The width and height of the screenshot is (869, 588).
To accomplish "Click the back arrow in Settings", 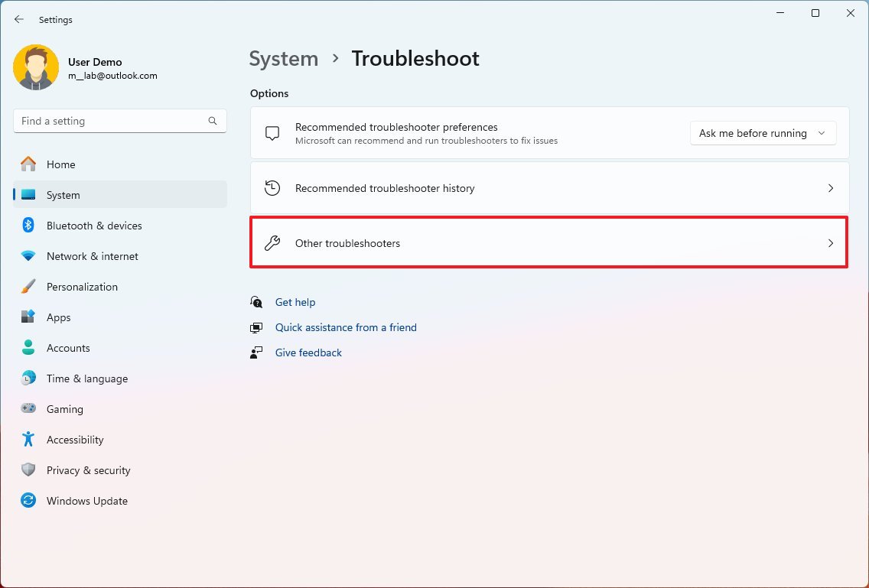I will (19, 20).
